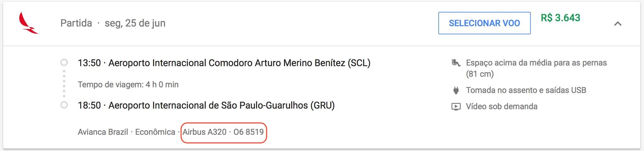Click the flight number O6 8519
644x151 pixels.
click(x=249, y=132)
